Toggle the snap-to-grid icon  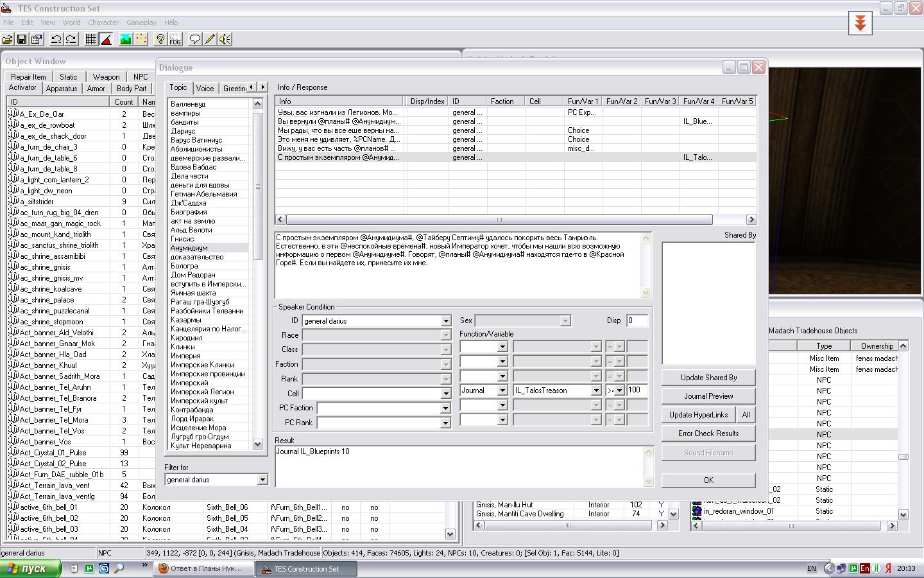(91, 39)
